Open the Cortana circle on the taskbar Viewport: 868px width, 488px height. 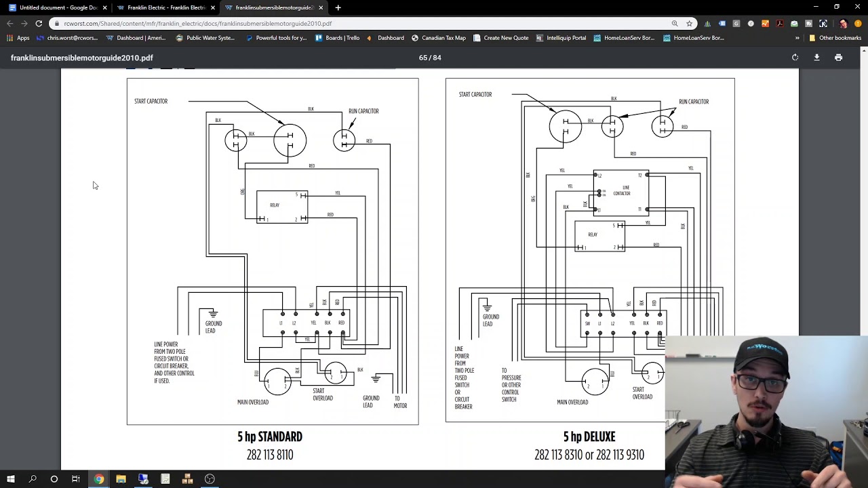(54, 479)
